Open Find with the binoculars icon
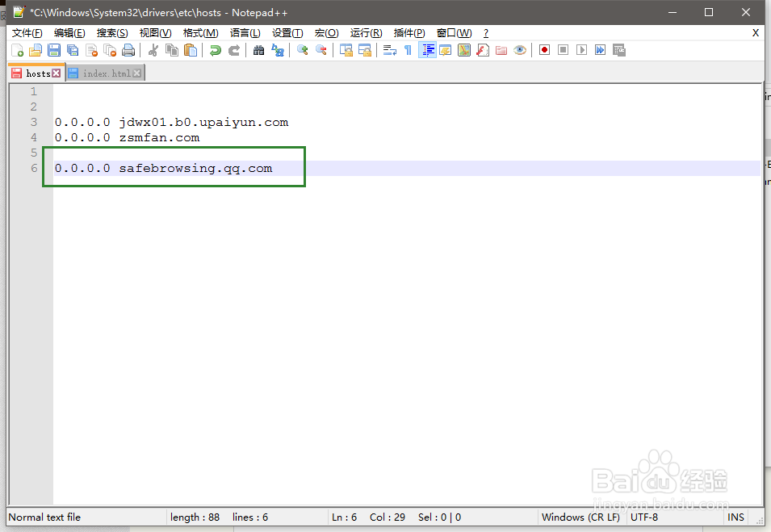The width and height of the screenshot is (771, 532). point(258,50)
